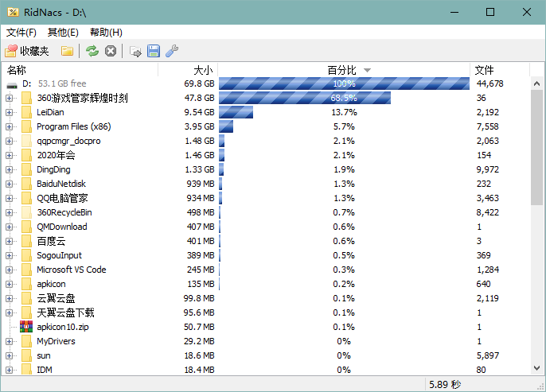This screenshot has height=392, width=546.
Task: Save results with the floppy disk icon
Action: 154,51
